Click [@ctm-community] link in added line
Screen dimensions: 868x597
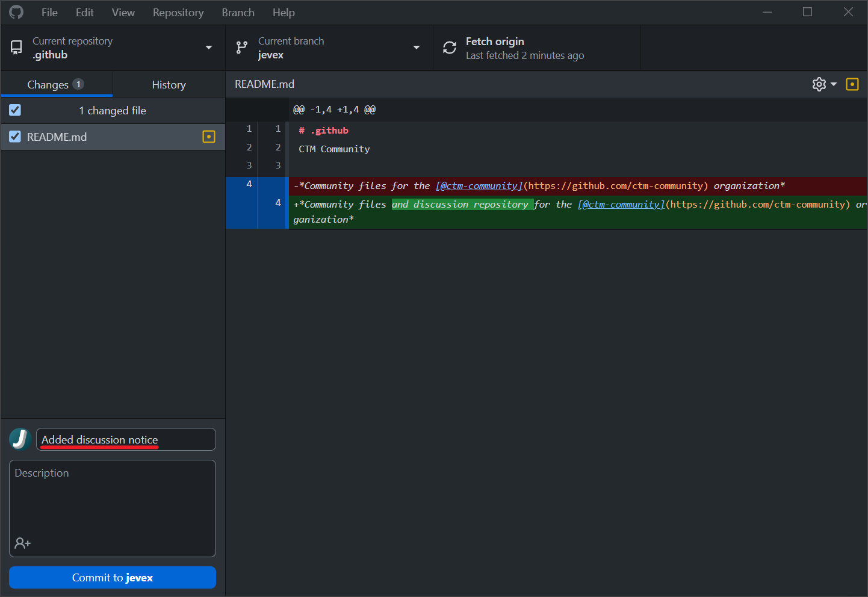point(621,204)
